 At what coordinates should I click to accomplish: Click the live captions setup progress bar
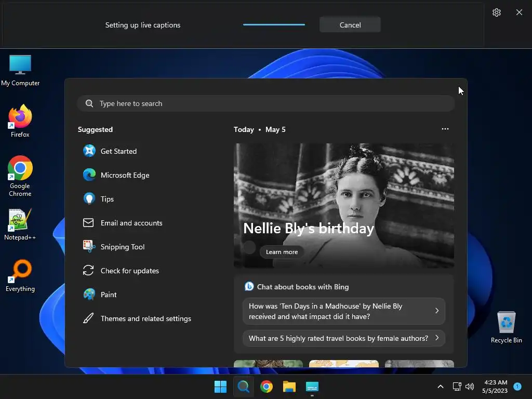tap(274, 25)
